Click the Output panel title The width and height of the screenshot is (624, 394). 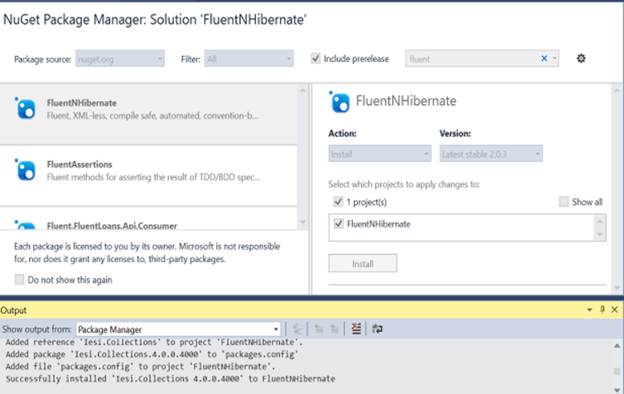click(x=14, y=310)
